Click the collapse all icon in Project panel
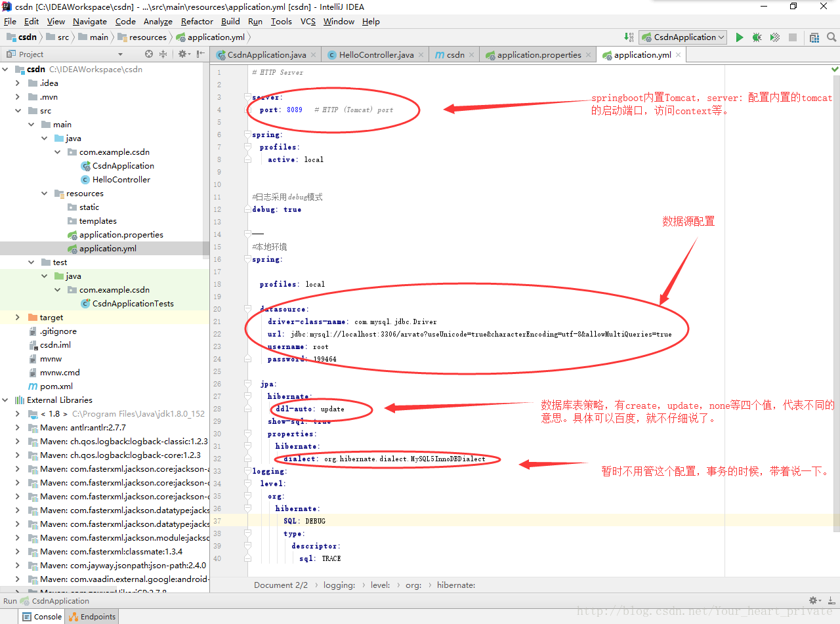The height and width of the screenshot is (624, 840). click(x=163, y=54)
